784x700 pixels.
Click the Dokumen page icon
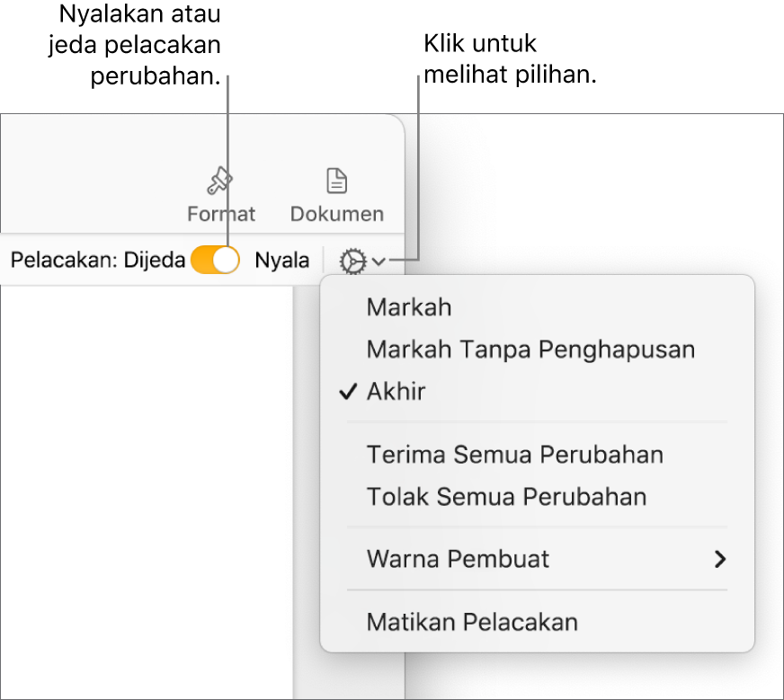(336, 182)
